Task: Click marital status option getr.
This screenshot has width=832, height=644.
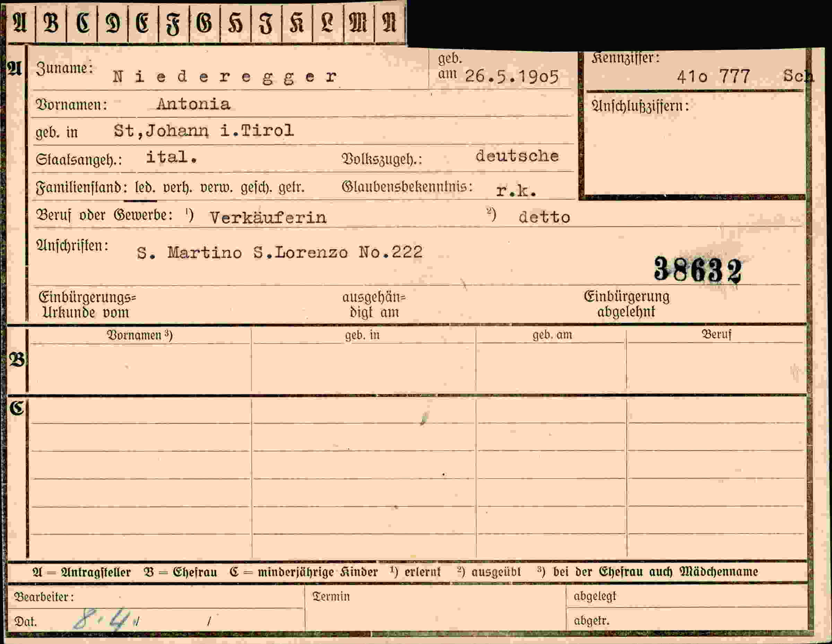Action: [x=292, y=188]
